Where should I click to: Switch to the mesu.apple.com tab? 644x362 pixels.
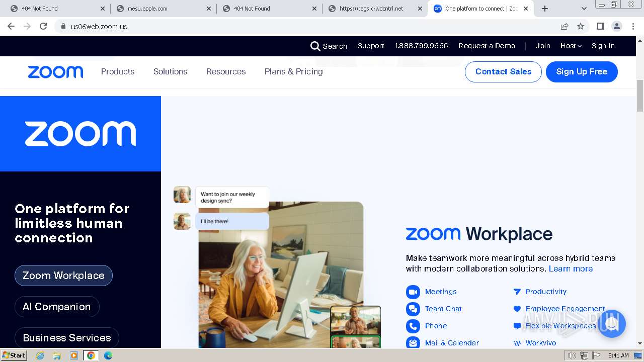(x=164, y=9)
